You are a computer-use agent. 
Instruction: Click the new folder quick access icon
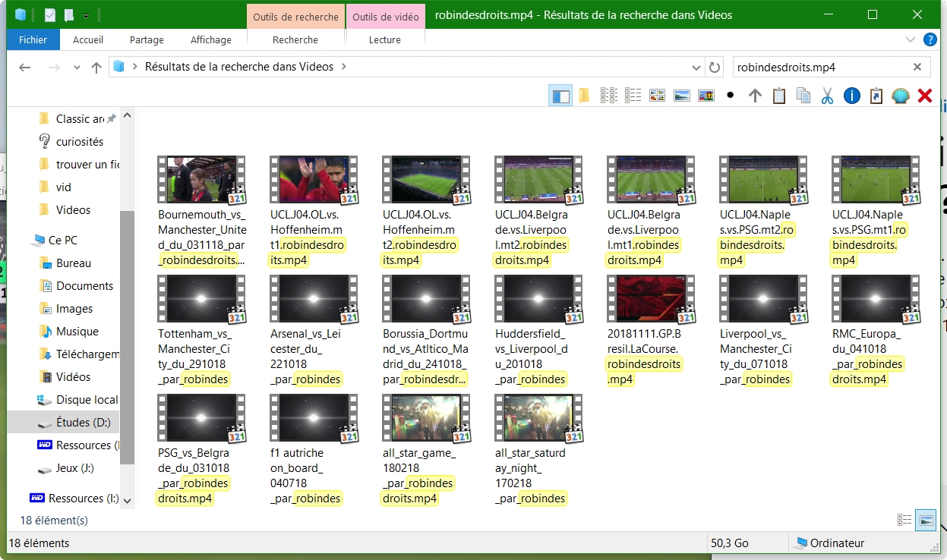69,14
